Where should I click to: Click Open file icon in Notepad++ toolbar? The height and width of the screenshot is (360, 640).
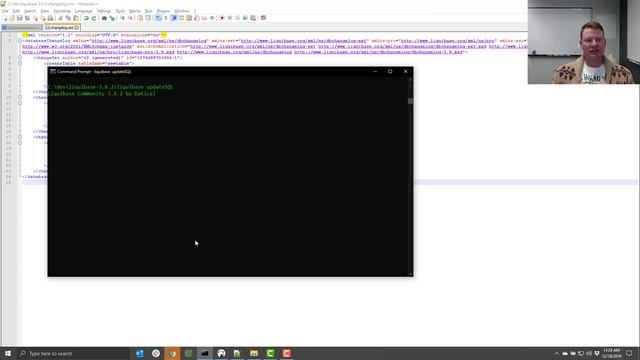pos(12,18)
